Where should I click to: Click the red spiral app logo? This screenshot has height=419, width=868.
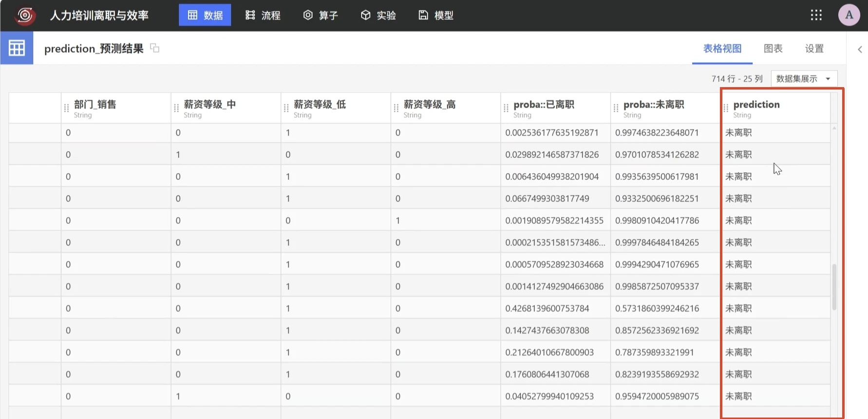24,16
